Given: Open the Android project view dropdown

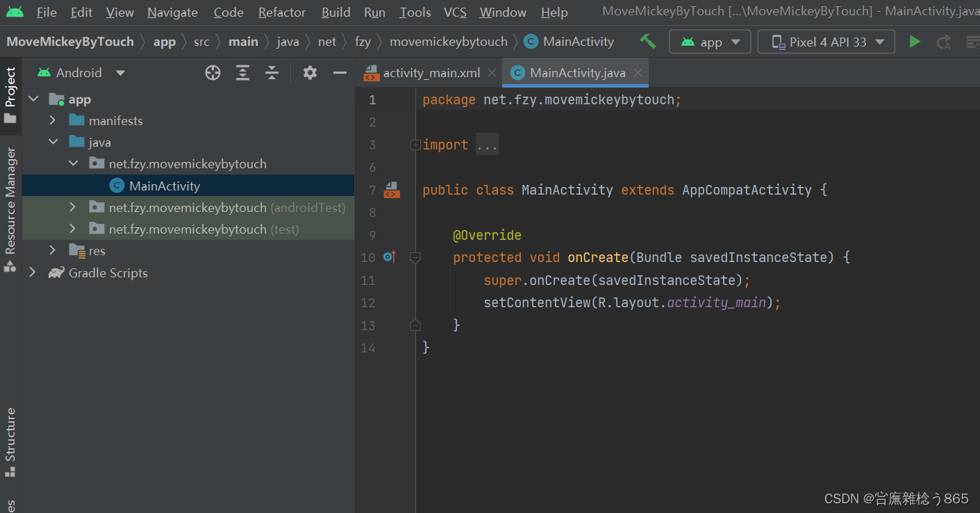Looking at the screenshot, I should click(81, 72).
